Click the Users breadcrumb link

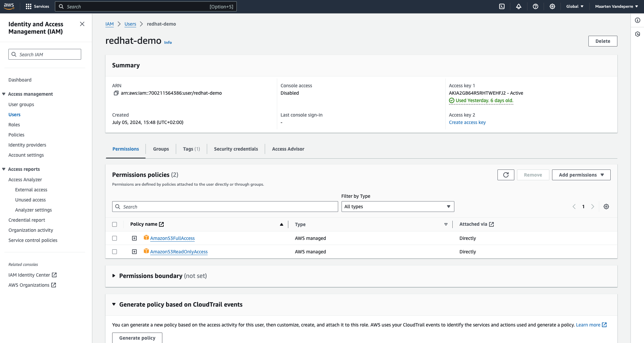click(130, 24)
